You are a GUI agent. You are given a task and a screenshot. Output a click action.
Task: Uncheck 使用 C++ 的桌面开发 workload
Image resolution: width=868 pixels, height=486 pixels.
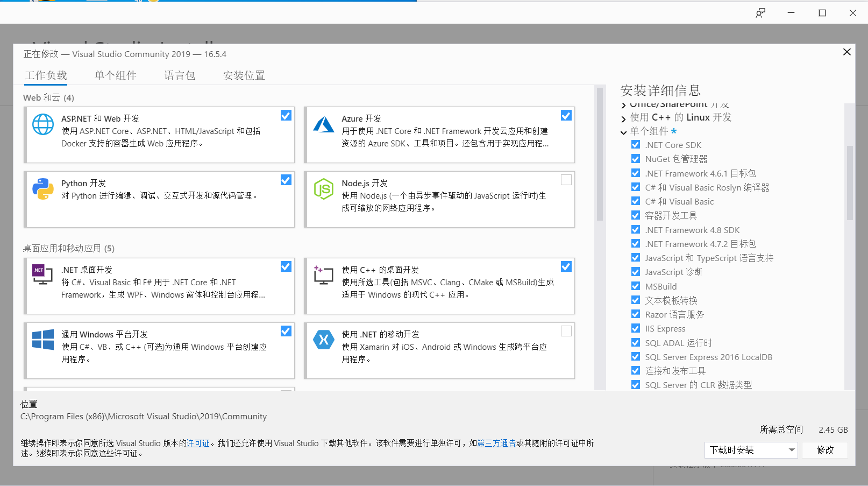coord(566,266)
